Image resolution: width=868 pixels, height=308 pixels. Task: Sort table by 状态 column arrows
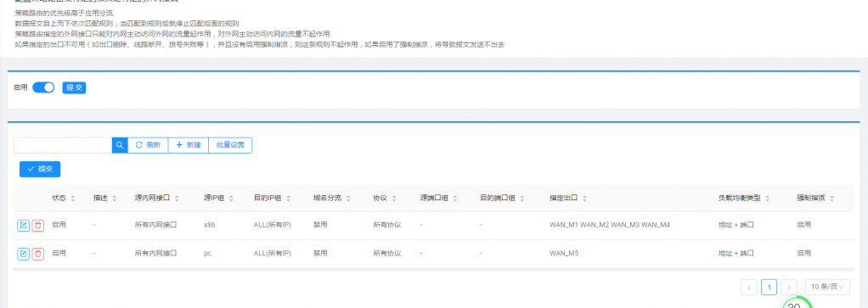pyautogui.click(x=73, y=198)
